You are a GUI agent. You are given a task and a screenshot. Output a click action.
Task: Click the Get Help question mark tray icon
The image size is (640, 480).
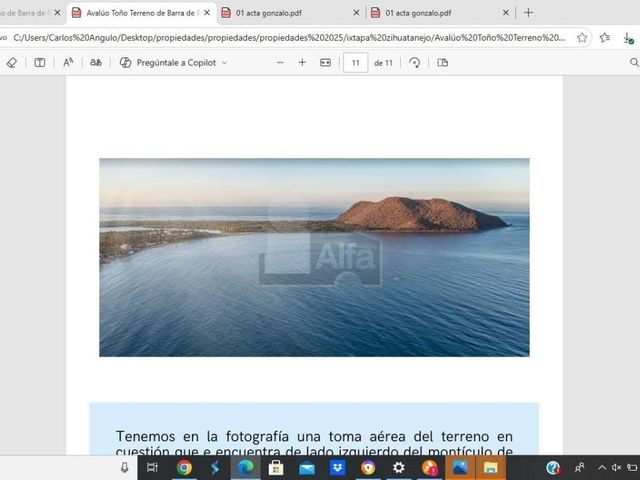(553, 468)
